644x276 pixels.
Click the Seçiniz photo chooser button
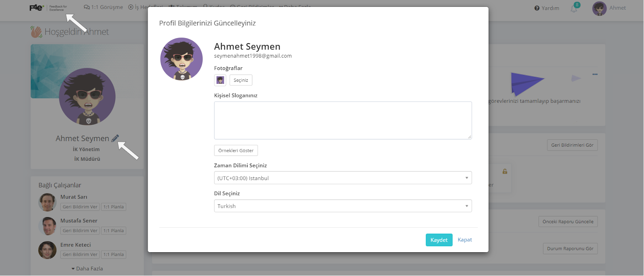click(241, 80)
